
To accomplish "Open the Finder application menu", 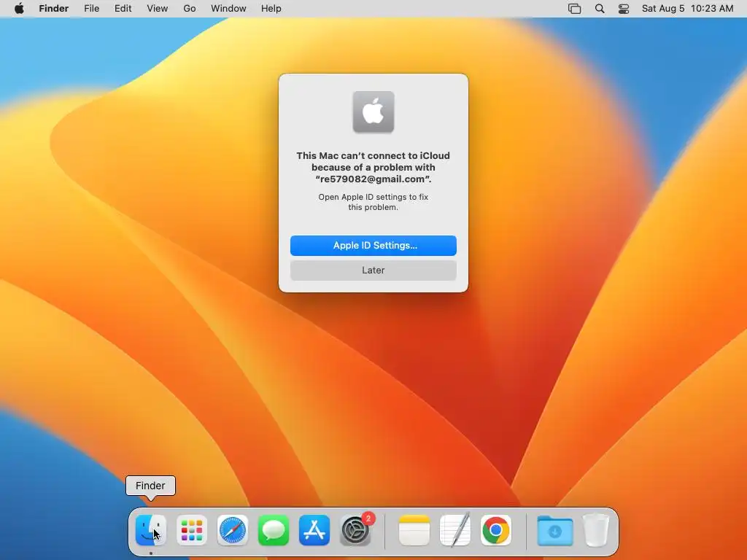I will 54,9.
